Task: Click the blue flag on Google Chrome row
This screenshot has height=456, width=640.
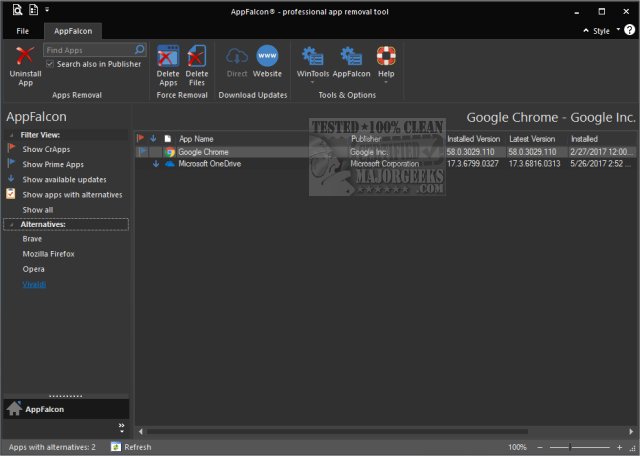Action: tap(142, 151)
